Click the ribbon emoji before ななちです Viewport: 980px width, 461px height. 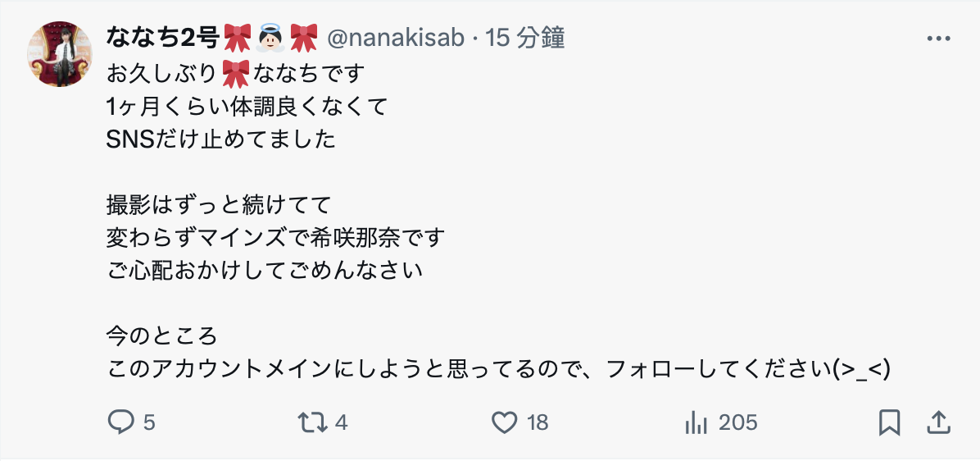[x=236, y=74]
